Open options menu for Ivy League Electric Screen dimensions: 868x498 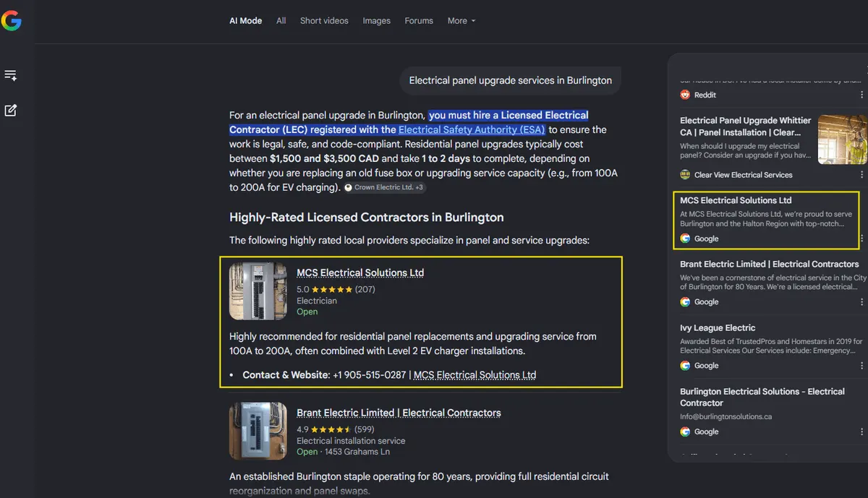(x=861, y=366)
